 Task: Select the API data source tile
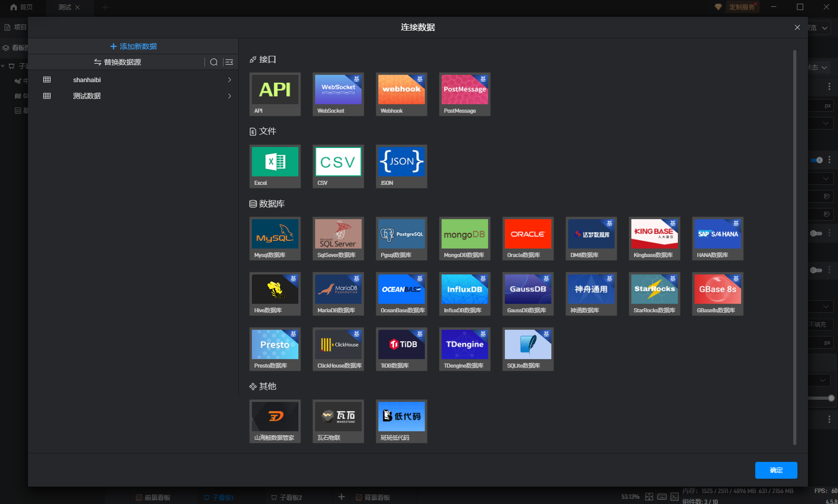click(x=275, y=94)
